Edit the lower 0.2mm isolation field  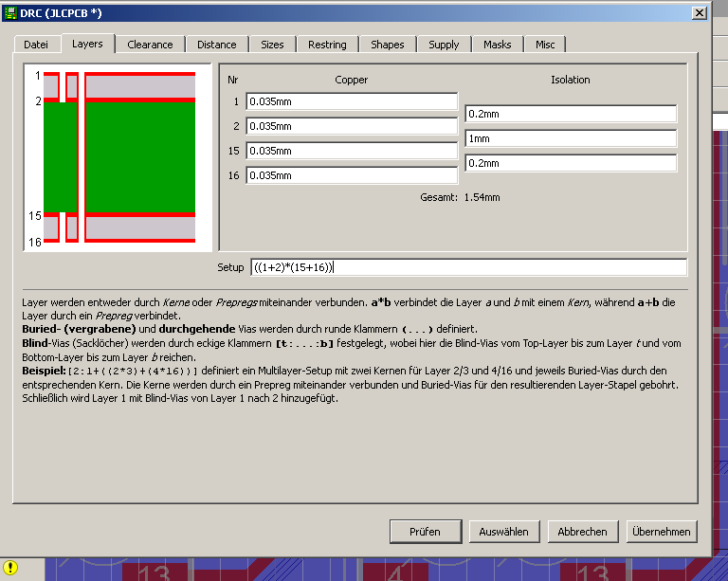point(571,163)
